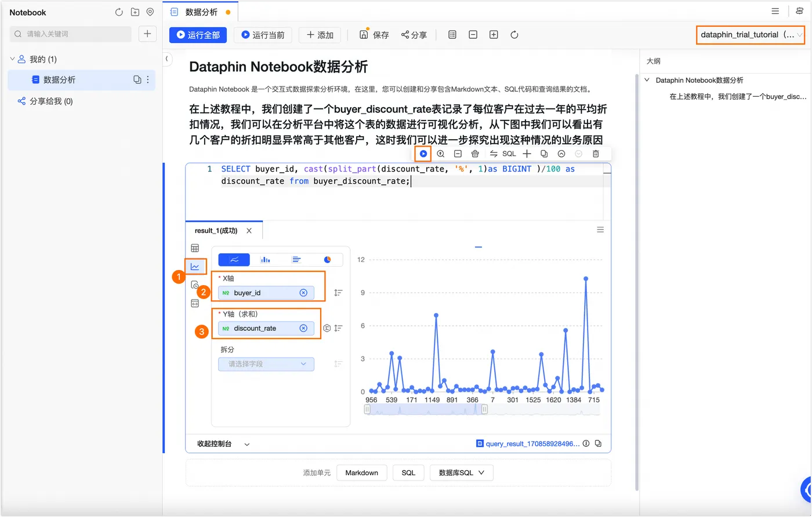
Task: Create a new folder in the Notebook sidebar
Action: 135,12
